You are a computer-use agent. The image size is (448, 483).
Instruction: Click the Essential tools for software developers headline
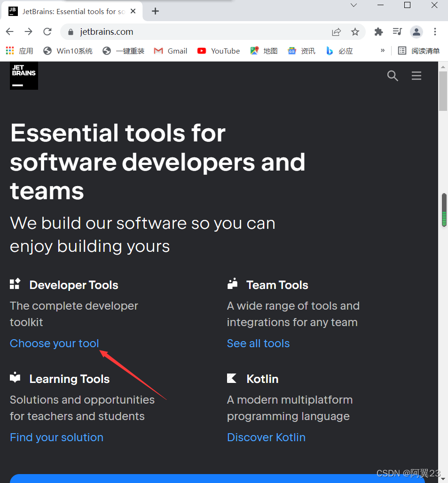[157, 162]
